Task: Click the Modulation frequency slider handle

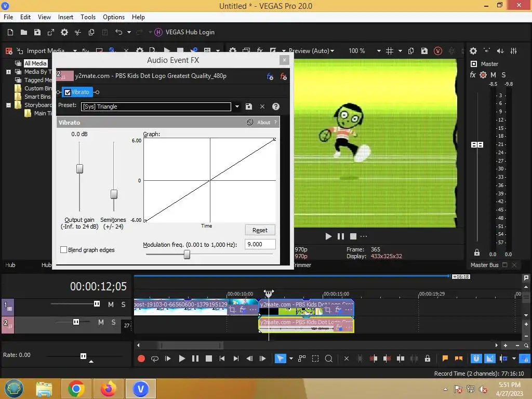Action: coord(187,255)
